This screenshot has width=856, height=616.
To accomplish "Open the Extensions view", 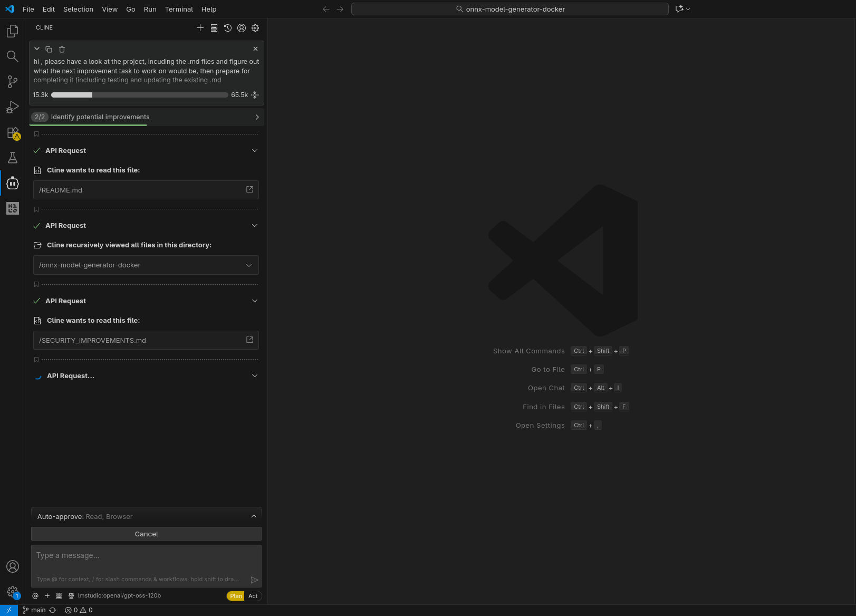I will click(13, 133).
